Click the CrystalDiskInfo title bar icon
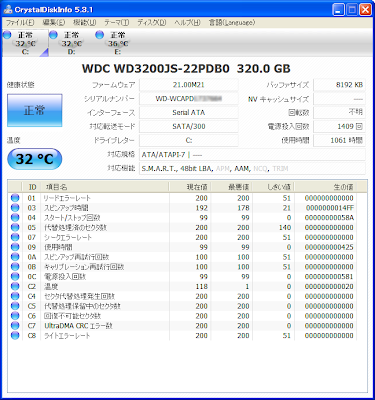This screenshot has width=375, height=400. [8, 9]
